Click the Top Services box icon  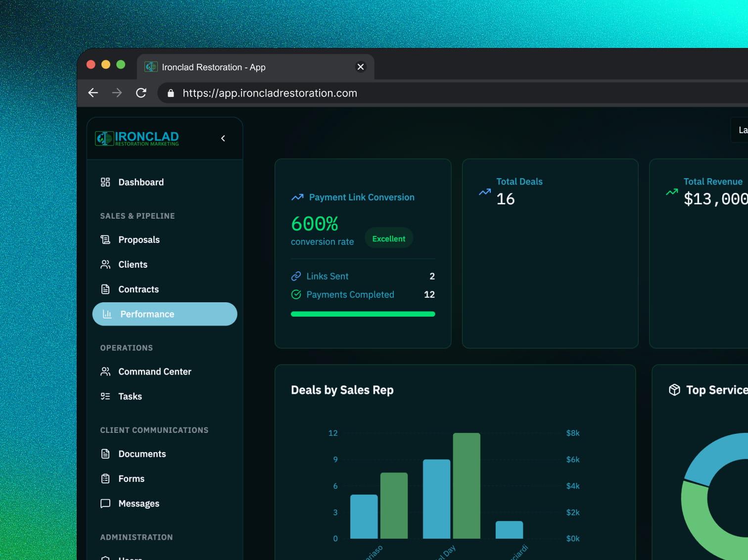click(x=674, y=390)
